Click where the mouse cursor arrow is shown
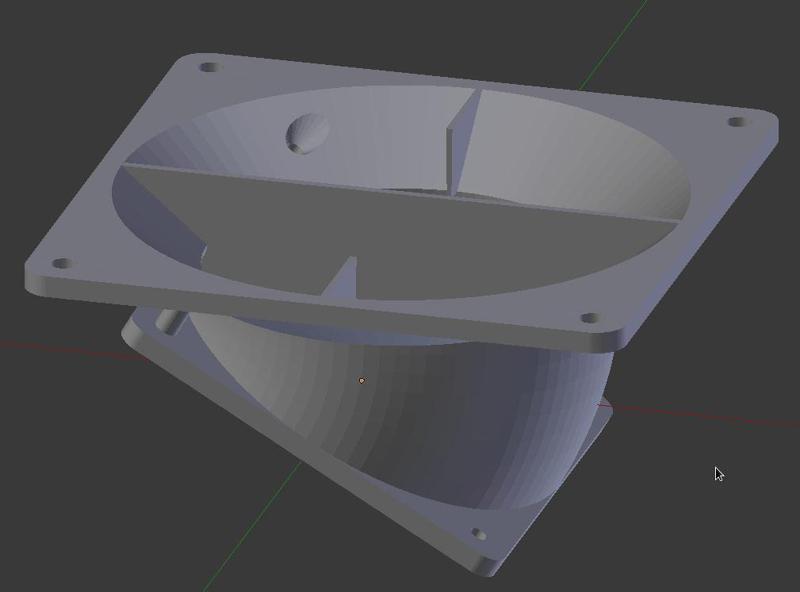This screenshot has width=800, height=592. 718,471
